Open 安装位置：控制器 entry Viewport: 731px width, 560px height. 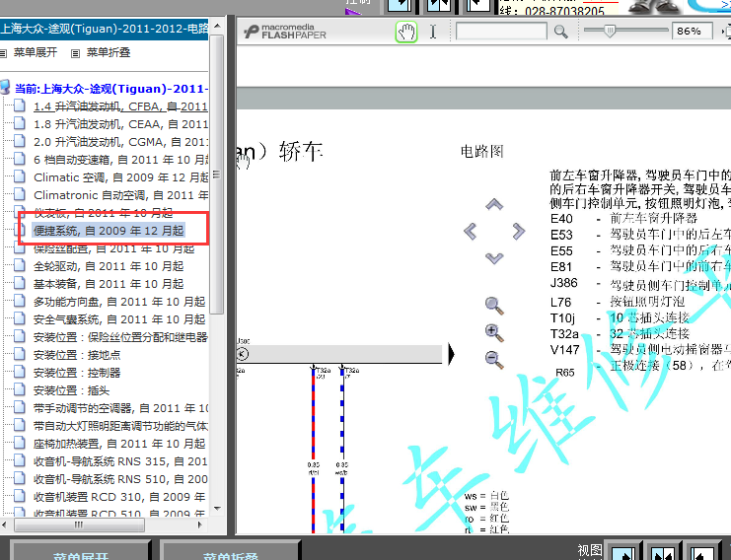77,373
